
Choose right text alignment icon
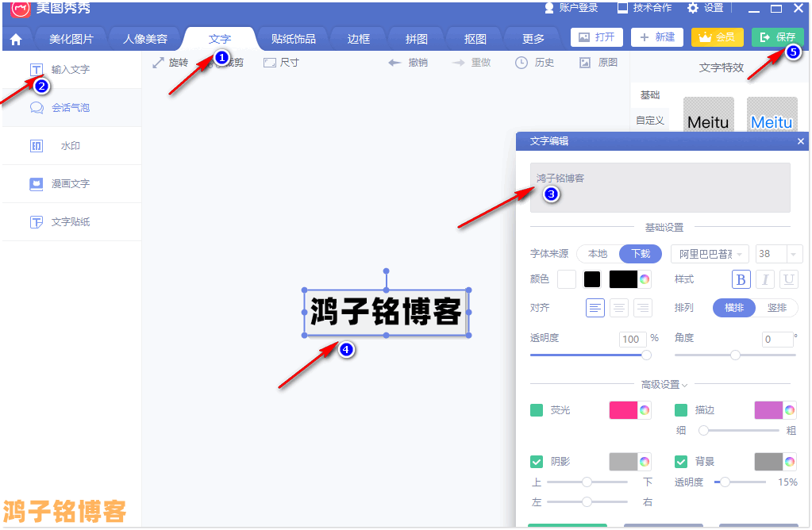coord(643,308)
